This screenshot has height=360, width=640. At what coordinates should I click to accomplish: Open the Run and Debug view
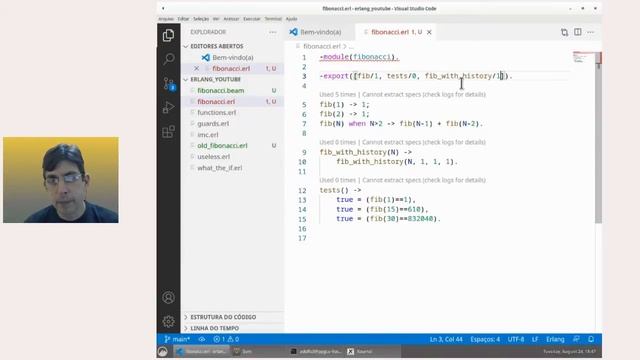click(x=168, y=107)
